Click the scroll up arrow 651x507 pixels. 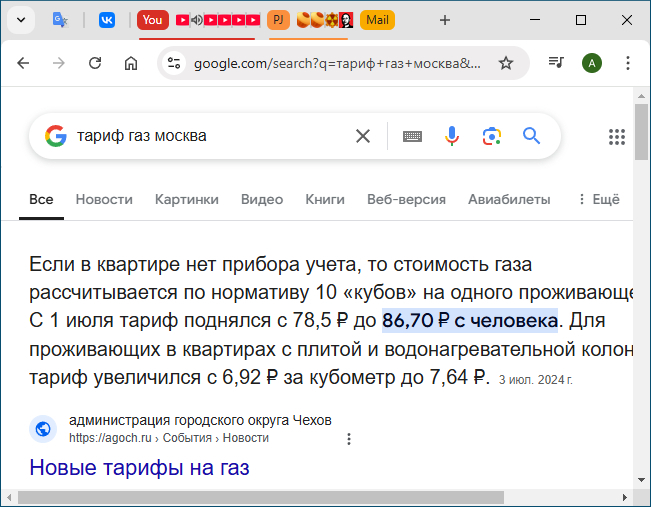641,96
